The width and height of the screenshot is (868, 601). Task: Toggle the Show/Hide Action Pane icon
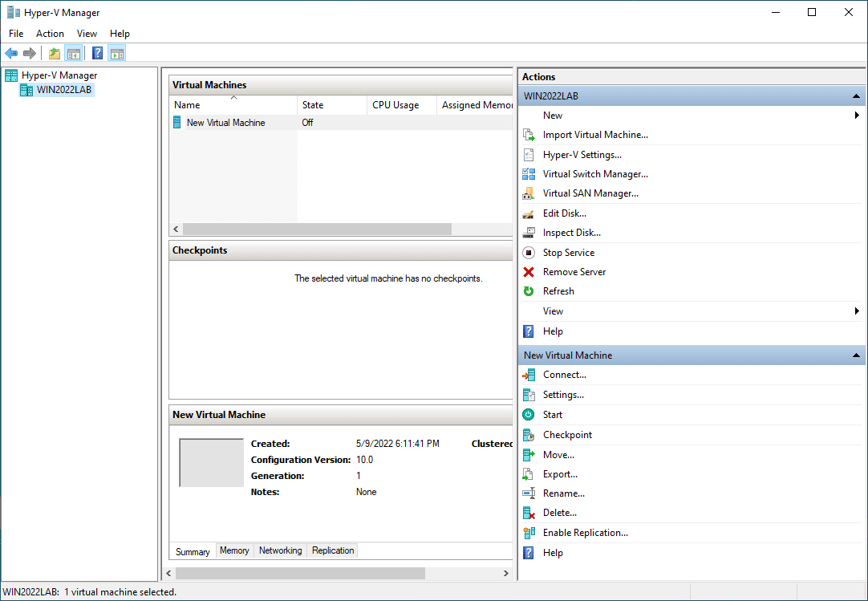(x=117, y=53)
